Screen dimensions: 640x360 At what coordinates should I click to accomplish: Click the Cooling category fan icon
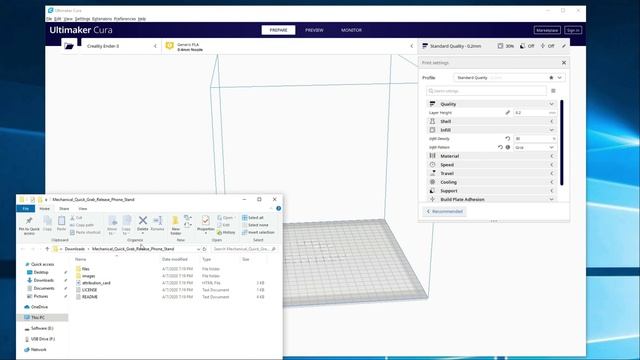click(x=432, y=182)
